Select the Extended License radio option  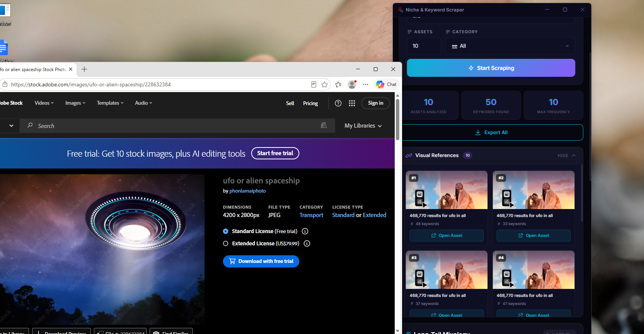[226, 243]
